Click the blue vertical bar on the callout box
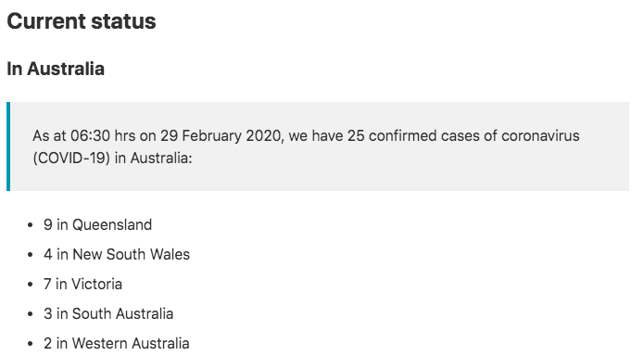The width and height of the screenshot is (644, 356). click(x=8, y=146)
